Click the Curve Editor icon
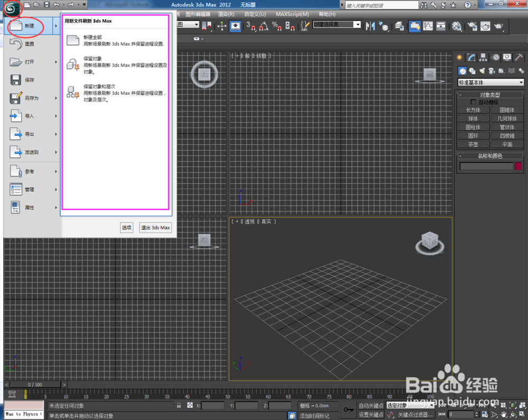 coord(428,26)
